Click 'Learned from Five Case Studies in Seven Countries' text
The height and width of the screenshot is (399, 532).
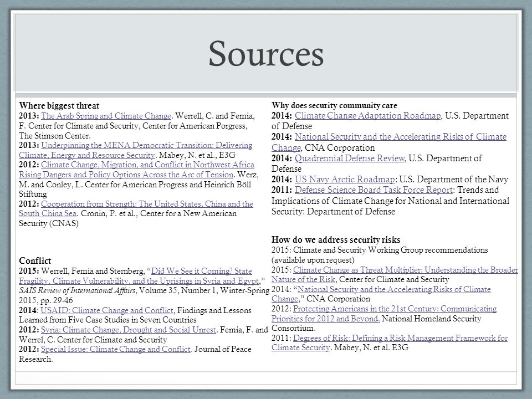[108, 320]
